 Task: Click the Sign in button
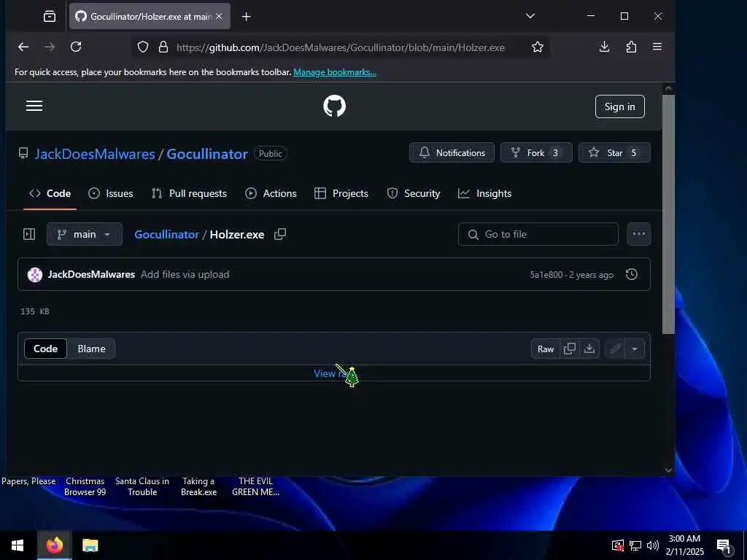(619, 106)
